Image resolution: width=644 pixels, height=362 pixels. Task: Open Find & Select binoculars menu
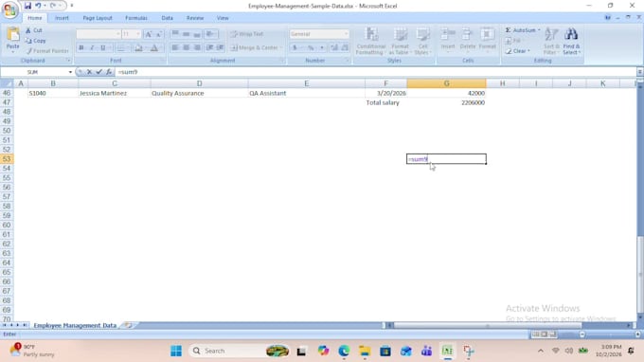tap(571, 41)
